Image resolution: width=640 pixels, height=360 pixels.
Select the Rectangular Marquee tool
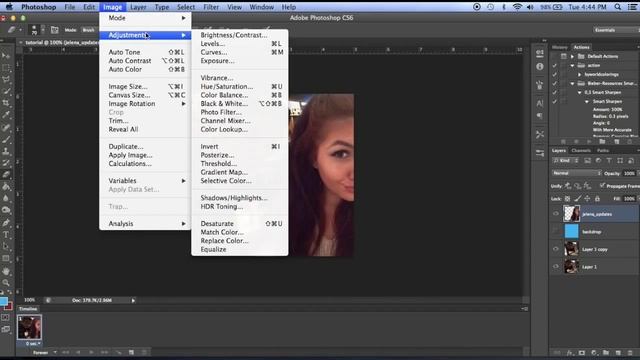(6, 67)
